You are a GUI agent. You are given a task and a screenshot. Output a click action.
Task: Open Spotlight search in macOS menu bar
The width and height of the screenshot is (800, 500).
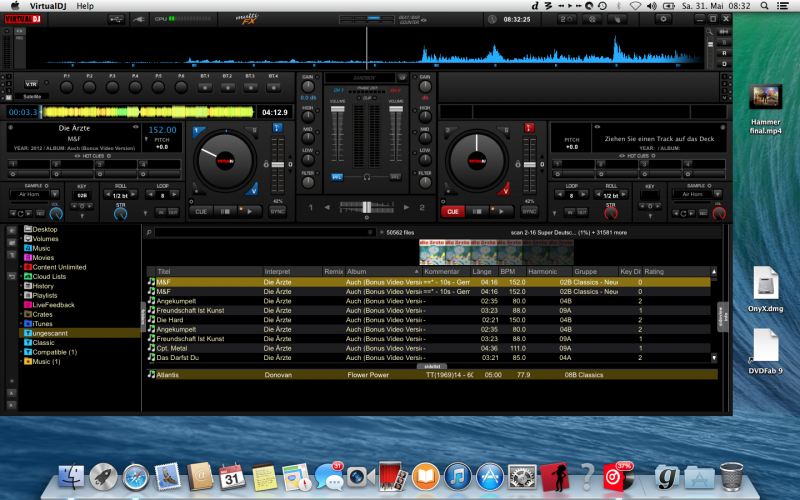[x=764, y=6]
